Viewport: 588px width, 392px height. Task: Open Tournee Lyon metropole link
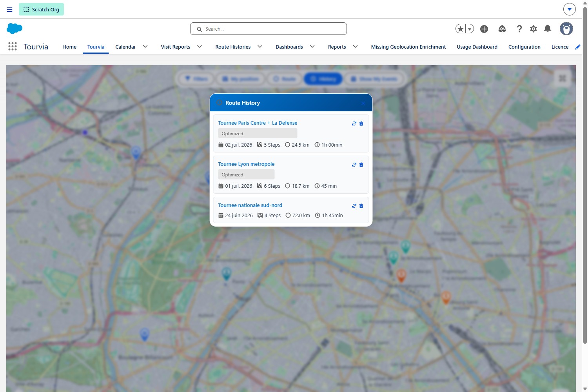[x=246, y=164]
